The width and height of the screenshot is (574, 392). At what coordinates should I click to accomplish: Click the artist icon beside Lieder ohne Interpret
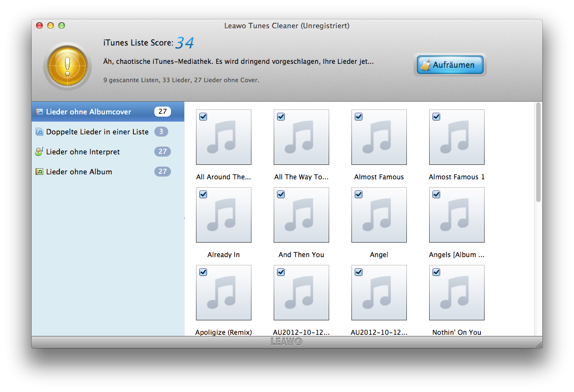[39, 152]
